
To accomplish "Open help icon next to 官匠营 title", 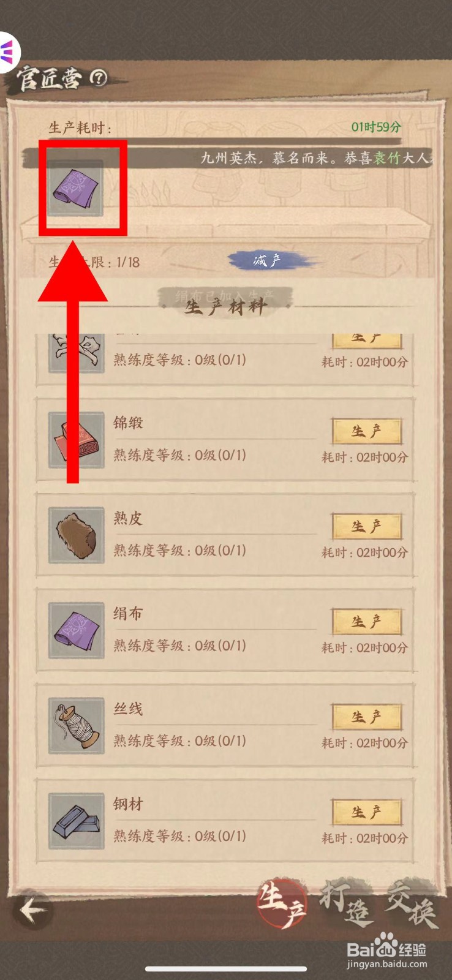I will click(x=99, y=77).
